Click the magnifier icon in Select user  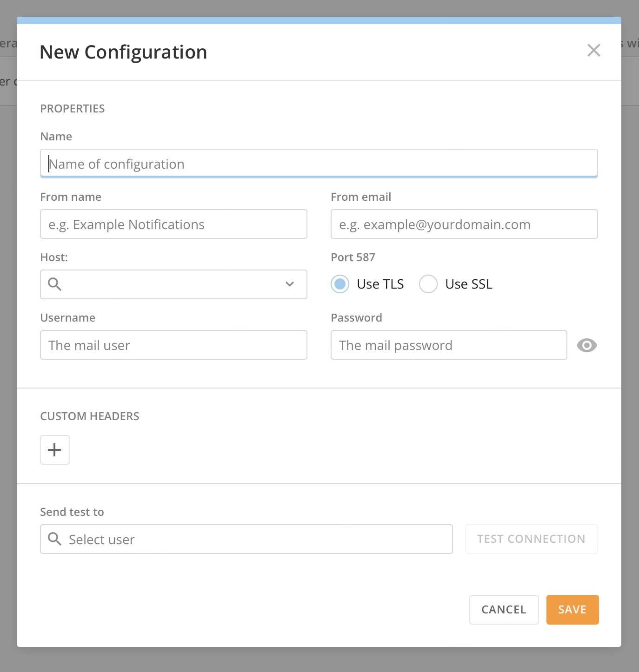click(x=55, y=539)
